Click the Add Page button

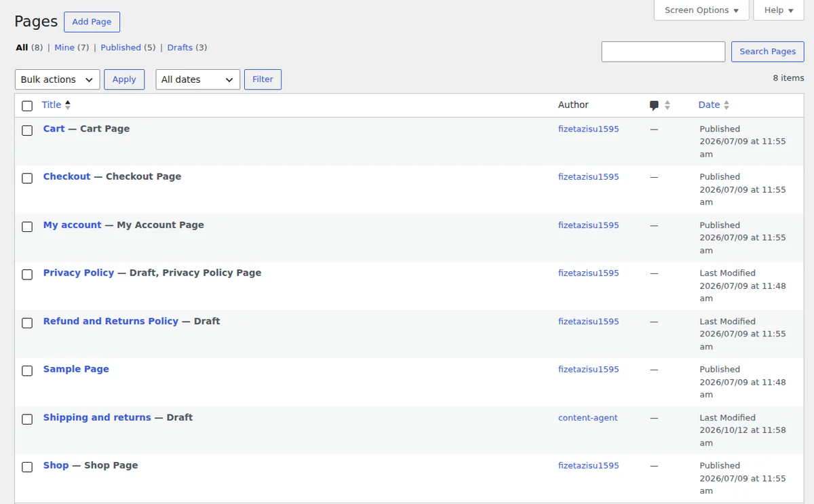(92, 22)
